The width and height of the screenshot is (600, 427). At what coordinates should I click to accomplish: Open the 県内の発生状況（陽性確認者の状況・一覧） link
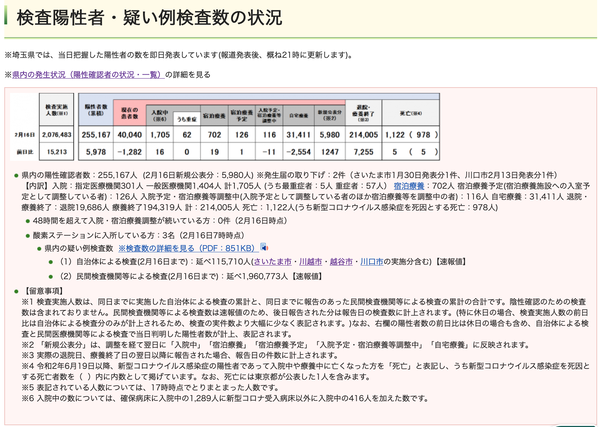88,75
